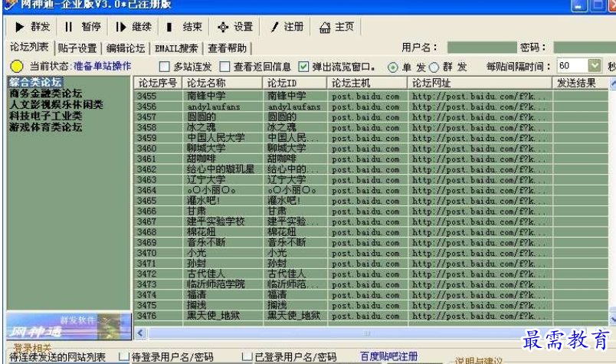Image resolution: width=616 pixels, height=364 pixels.
Task: Select row 3455 南锋中学
Action: (x=371, y=96)
